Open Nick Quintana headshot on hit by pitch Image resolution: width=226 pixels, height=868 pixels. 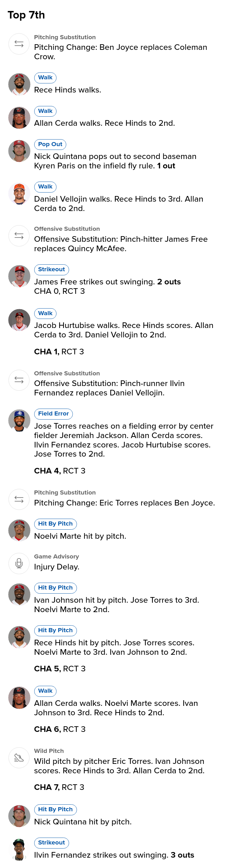point(19,816)
